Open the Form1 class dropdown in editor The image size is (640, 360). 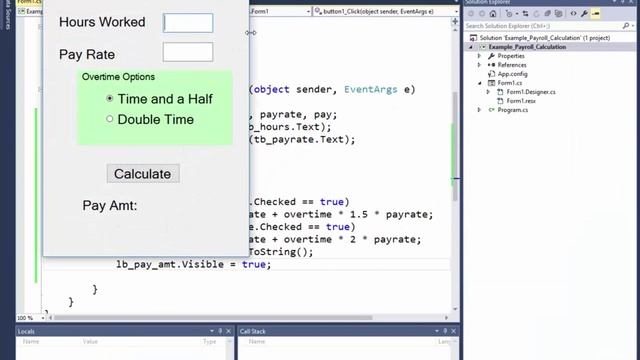coord(309,11)
